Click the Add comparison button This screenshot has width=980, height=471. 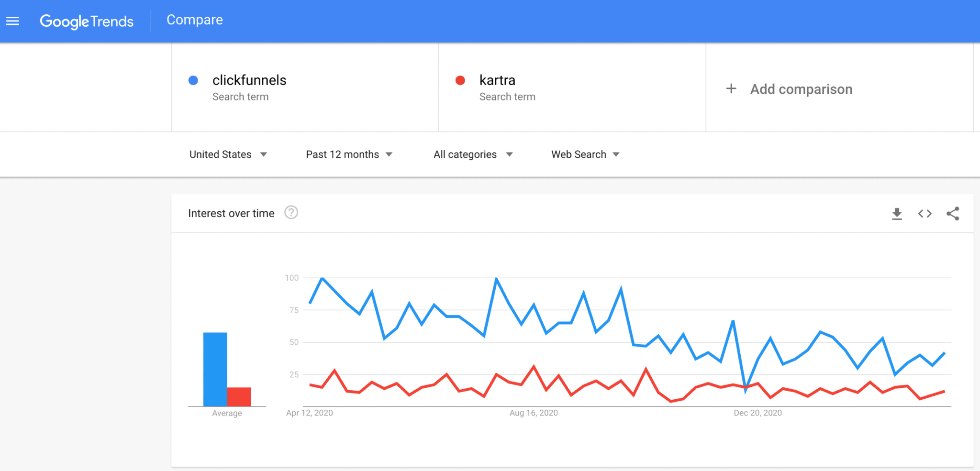(x=801, y=89)
